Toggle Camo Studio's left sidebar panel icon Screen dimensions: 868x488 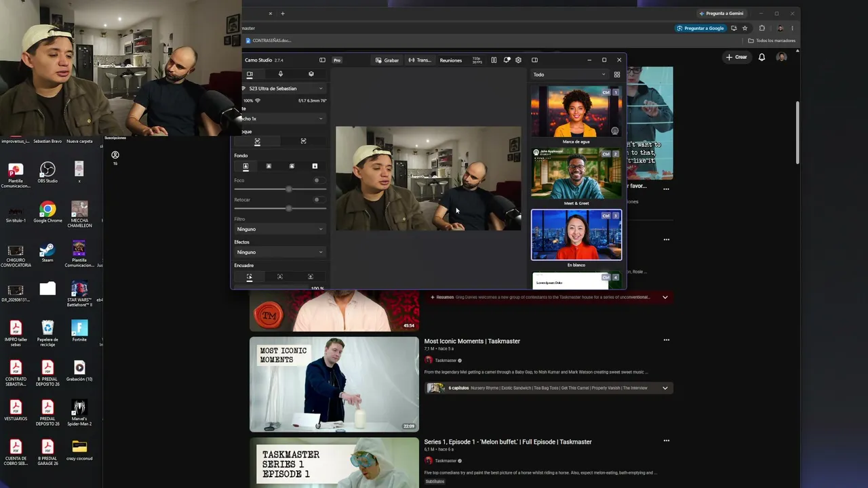[x=322, y=60]
